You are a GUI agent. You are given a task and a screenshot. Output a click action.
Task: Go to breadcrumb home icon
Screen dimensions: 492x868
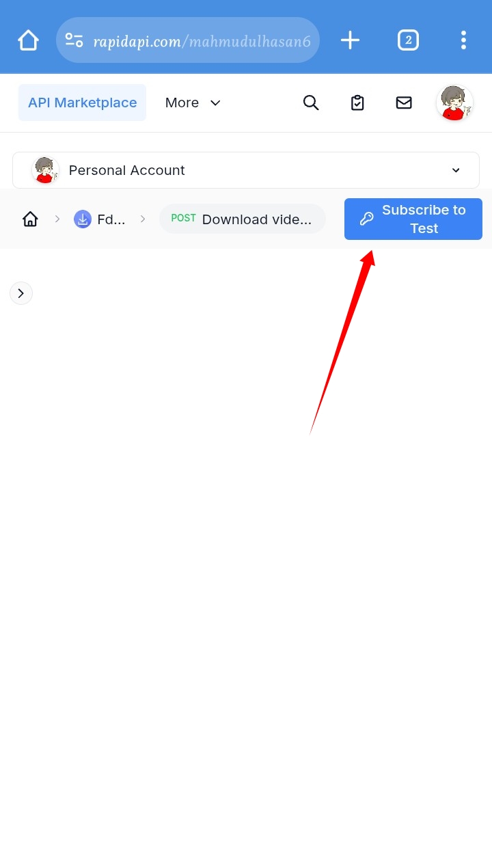coord(30,219)
